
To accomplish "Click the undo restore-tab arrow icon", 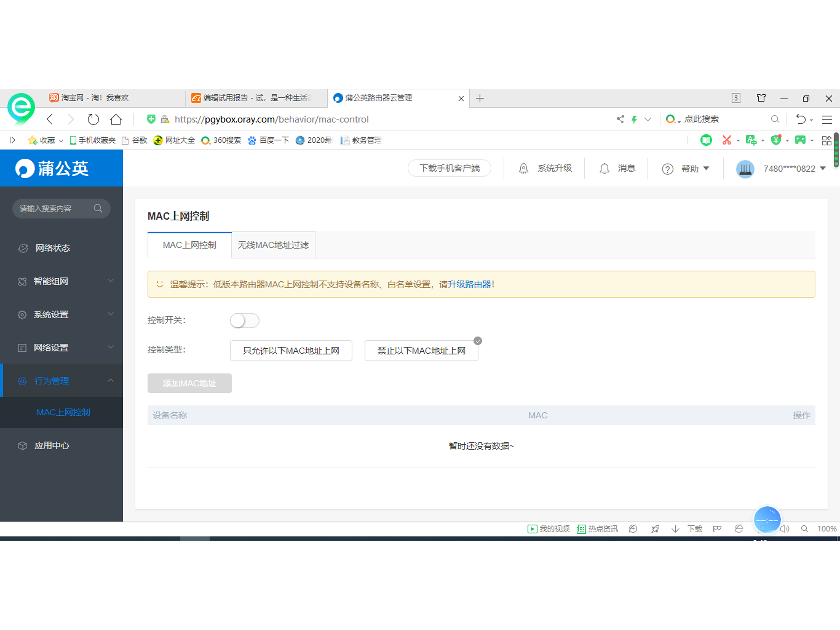I will pyautogui.click(x=801, y=119).
